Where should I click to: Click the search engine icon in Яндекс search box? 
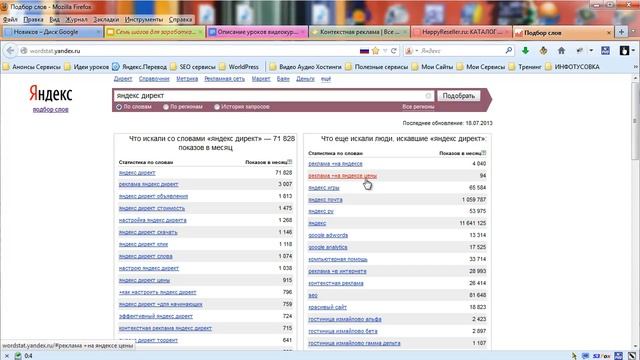[x=409, y=51]
